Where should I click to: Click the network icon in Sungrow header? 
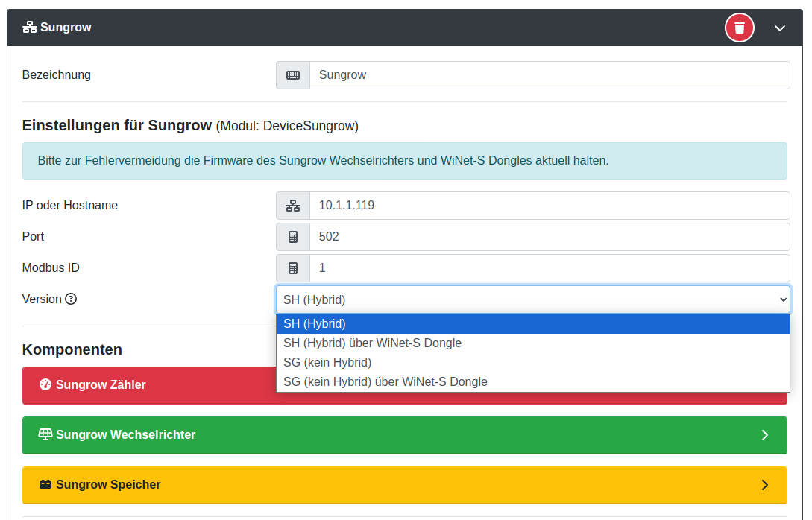30,28
